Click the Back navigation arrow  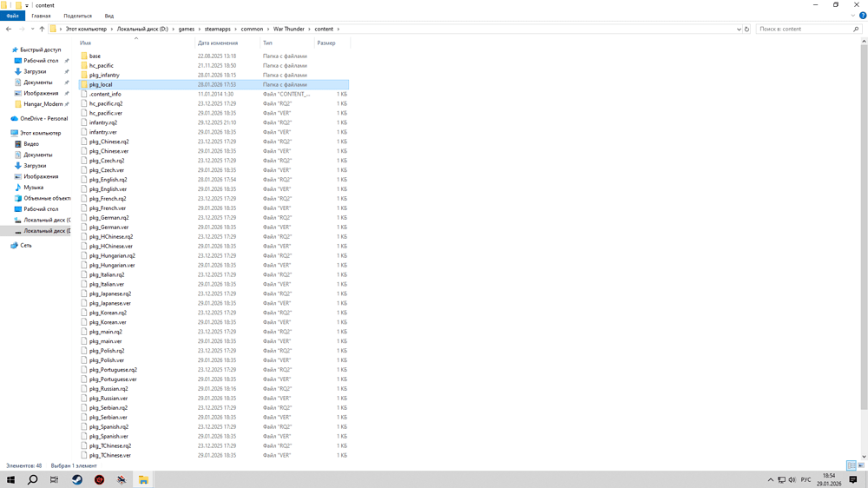9,29
